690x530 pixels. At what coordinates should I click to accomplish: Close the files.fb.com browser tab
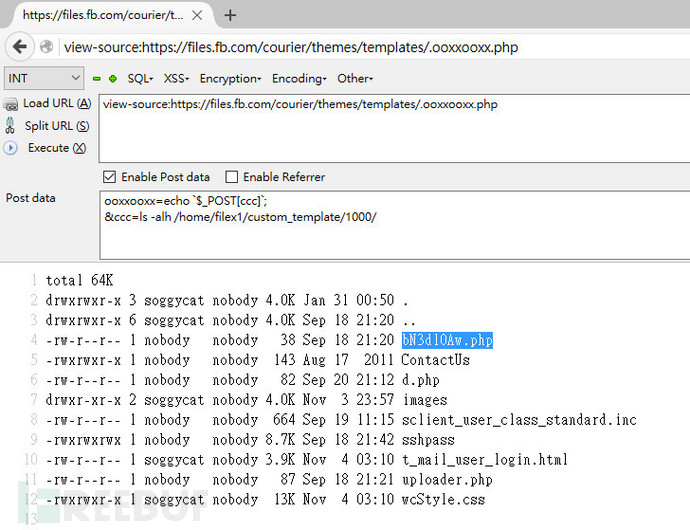click(x=197, y=15)
